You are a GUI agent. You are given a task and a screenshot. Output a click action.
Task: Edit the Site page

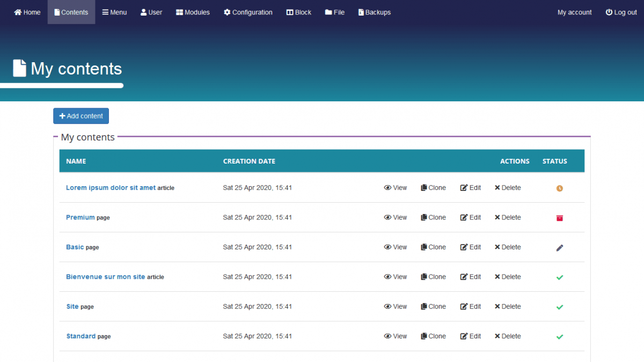click(470, 307)
